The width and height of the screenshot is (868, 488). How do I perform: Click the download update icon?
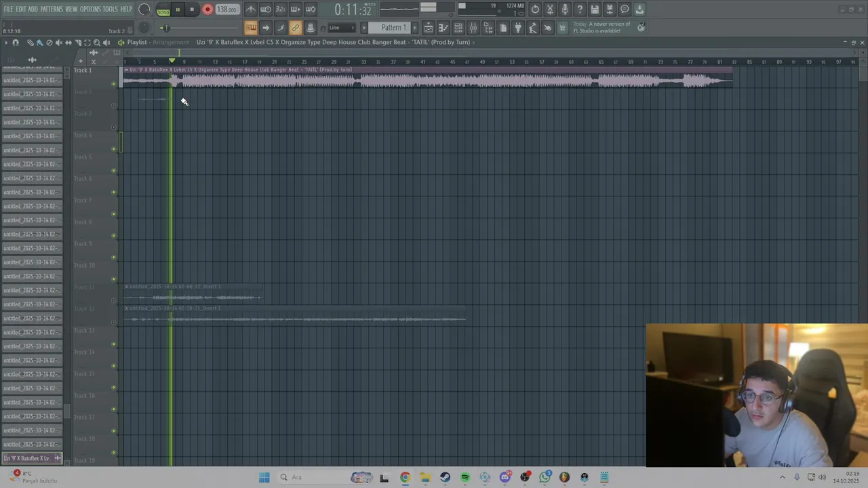click(639, 9)
